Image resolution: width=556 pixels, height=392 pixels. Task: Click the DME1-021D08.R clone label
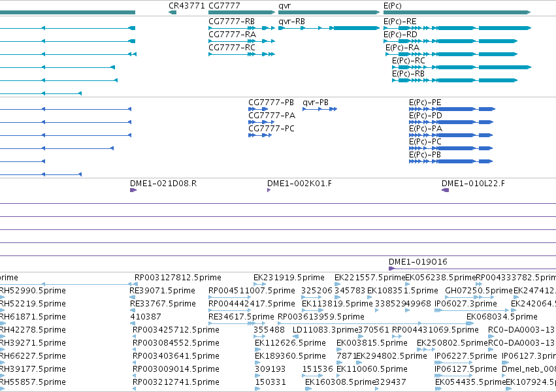pos(163,184)
